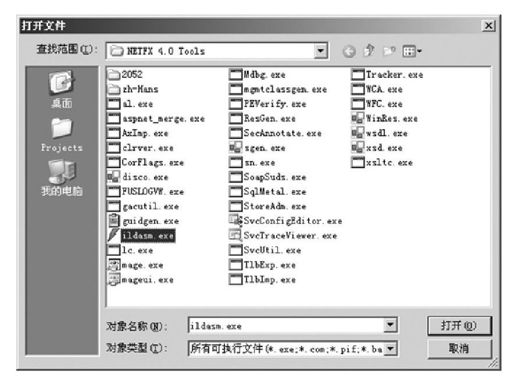Create a new folder icon
Screen dimensions: 515x382
(x=389, y=51)
